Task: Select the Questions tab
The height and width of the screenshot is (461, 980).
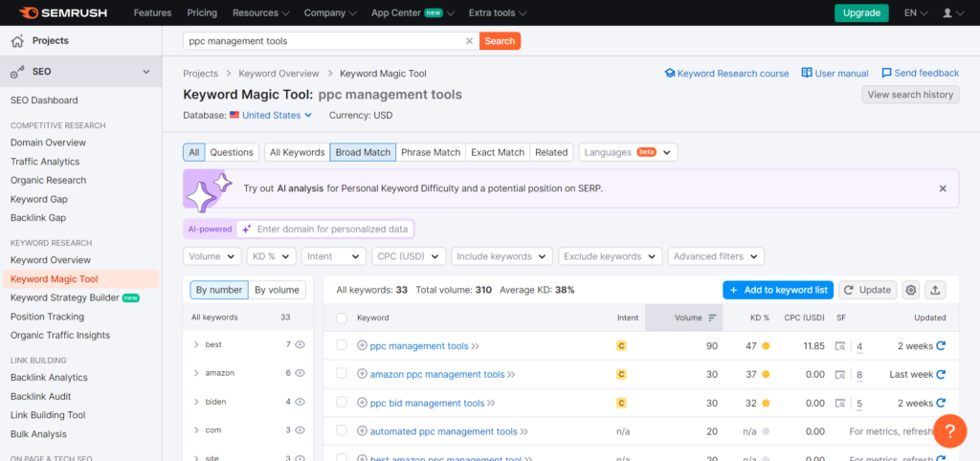Action: point(232,152)
